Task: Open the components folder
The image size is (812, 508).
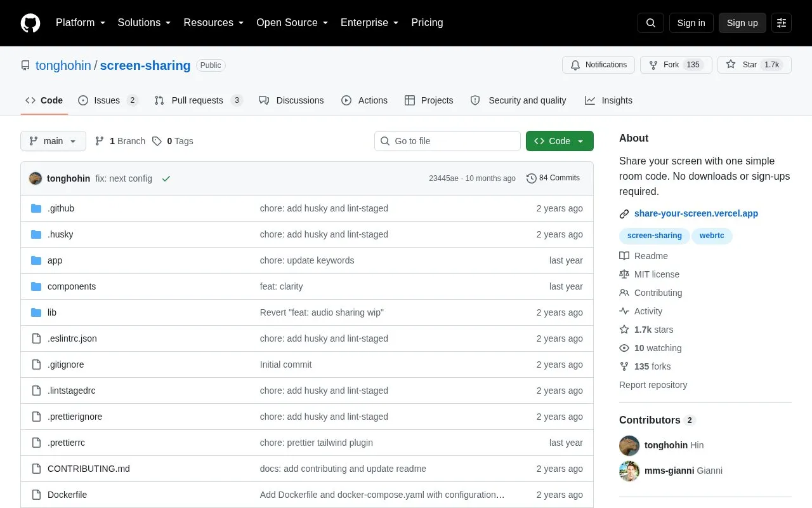Action: [x=72, y=286]
